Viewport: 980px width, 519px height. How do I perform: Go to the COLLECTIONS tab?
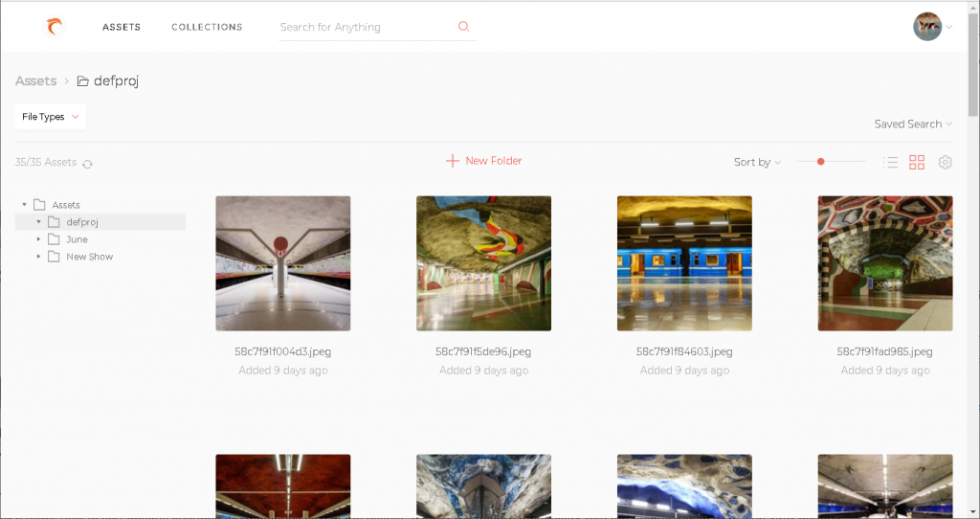207,27
